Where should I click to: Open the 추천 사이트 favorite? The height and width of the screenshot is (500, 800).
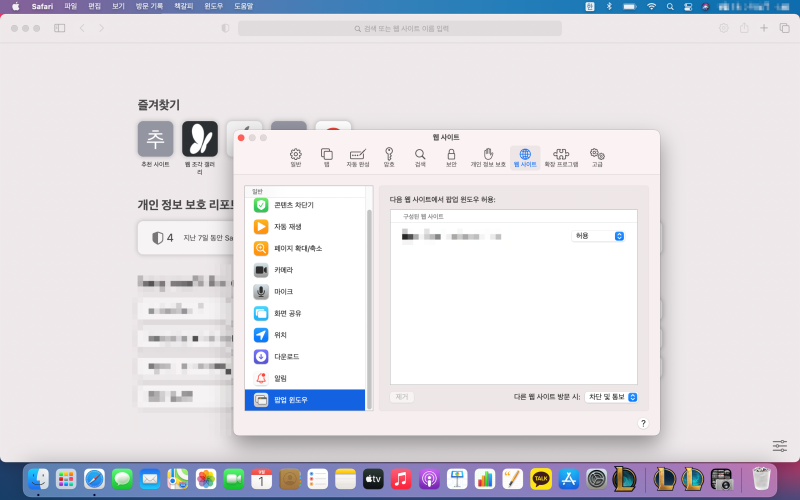[x=156, y=144]
